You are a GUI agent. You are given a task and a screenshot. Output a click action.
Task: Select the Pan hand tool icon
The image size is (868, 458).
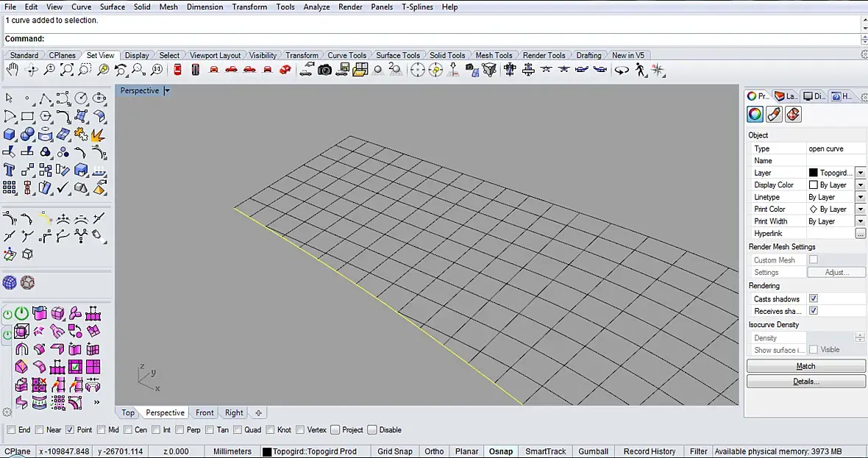pos(13,70)
